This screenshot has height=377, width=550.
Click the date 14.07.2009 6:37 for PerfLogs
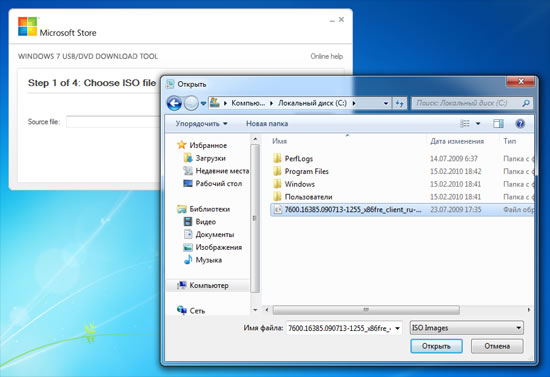click(454, 159)
